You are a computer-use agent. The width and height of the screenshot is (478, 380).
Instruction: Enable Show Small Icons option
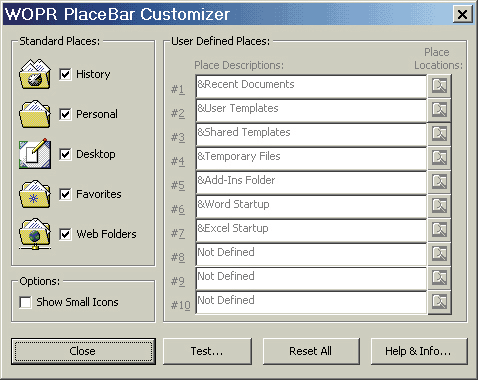25,302
